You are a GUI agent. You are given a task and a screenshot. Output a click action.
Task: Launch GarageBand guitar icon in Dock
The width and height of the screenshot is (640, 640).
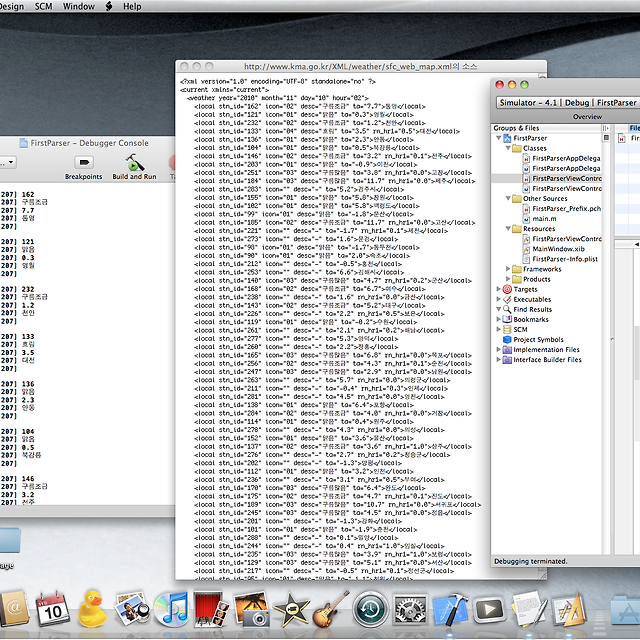(x=330, y=608)
